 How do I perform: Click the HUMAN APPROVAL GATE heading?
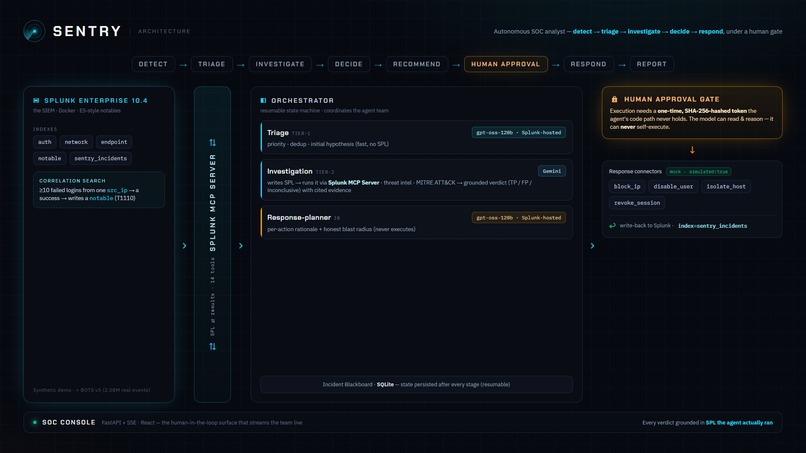pyautogui.click(x=672, y=99)
